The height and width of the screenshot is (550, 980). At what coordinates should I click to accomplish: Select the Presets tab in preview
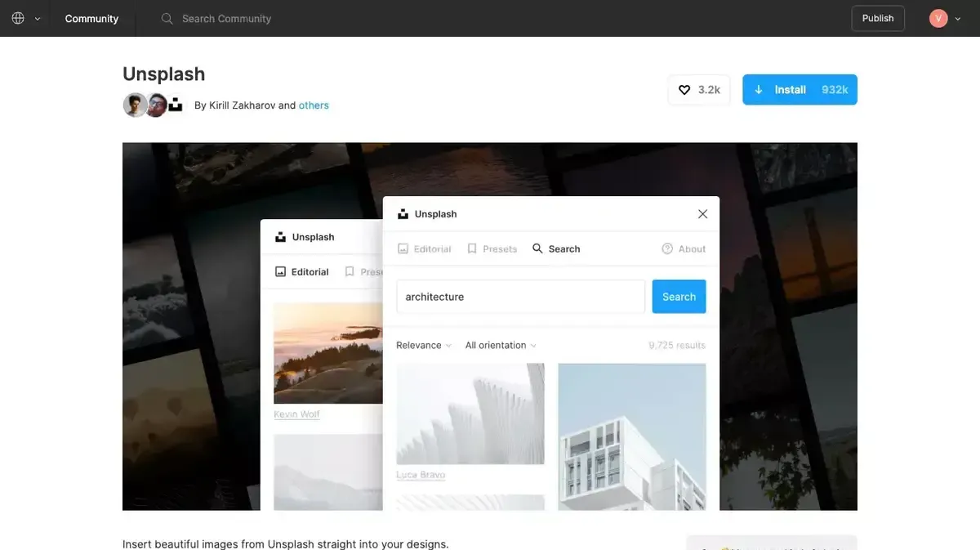tap(492, 248)
